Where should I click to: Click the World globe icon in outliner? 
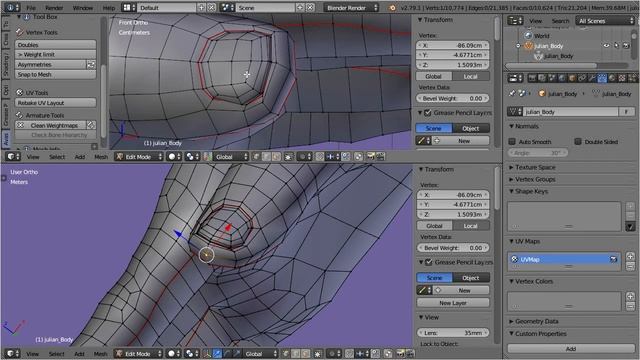(x=528, y=36)
